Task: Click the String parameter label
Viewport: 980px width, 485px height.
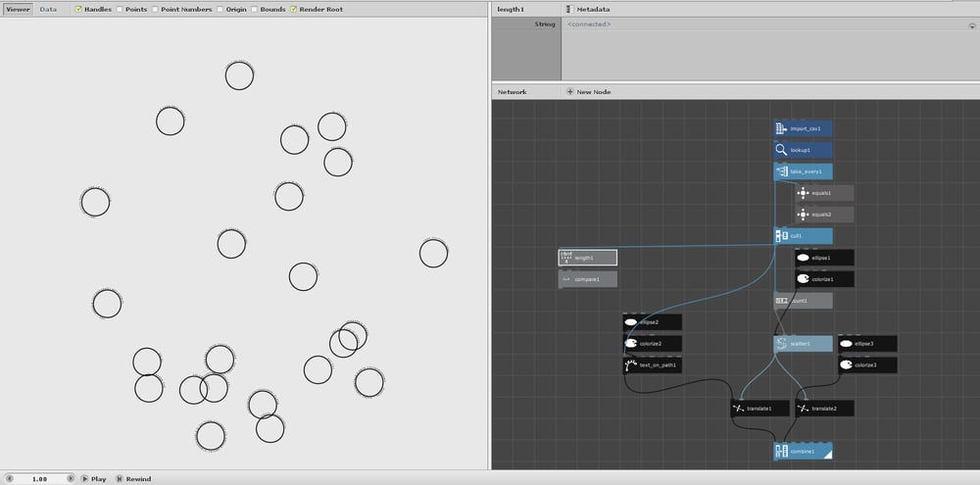Action: pos(544,24)
